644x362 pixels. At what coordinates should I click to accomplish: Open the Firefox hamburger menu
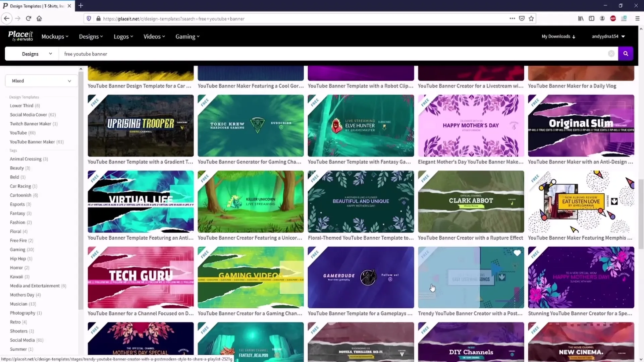[637, 18]
